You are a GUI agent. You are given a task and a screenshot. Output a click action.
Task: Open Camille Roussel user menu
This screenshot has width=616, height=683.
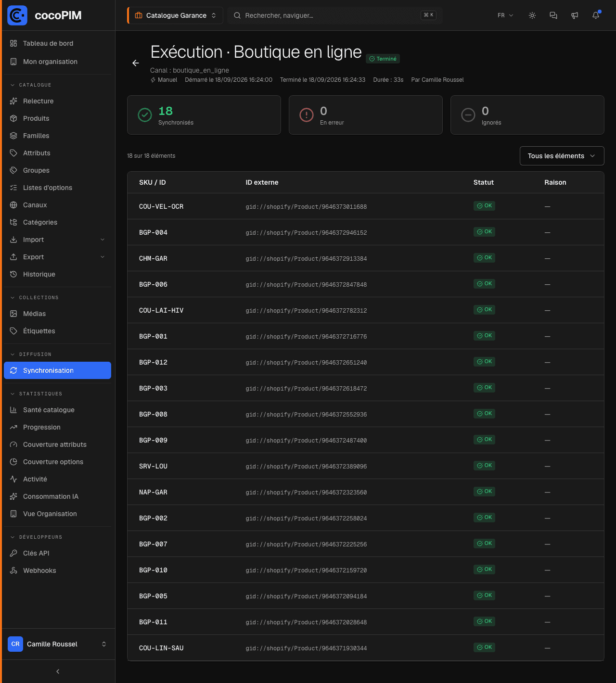57,644
